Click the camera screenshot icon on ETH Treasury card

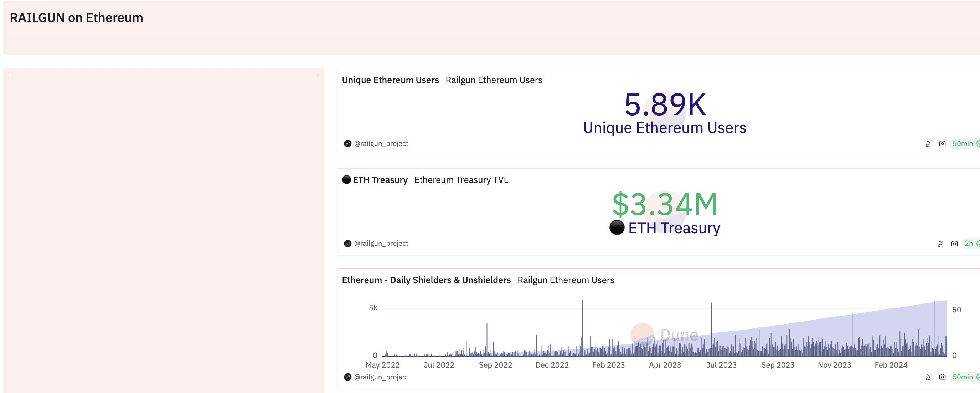[954, 244]
